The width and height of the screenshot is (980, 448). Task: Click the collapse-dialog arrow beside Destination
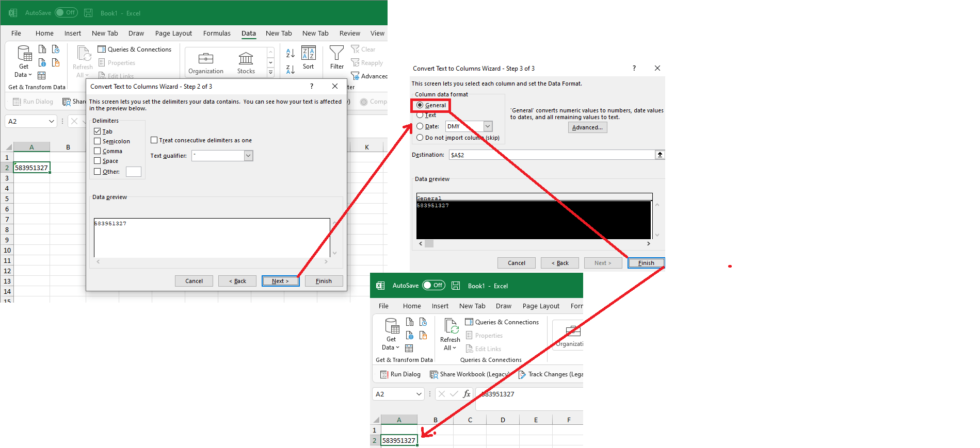pos(660,155)
